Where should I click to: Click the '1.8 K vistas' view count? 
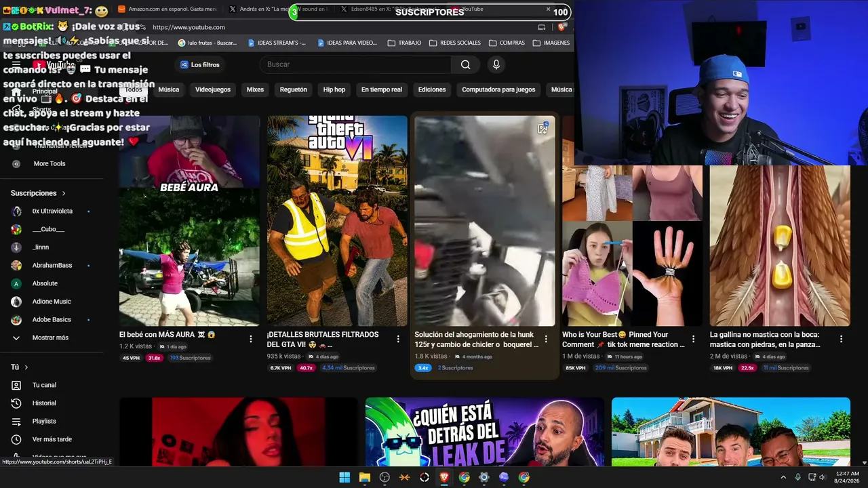(431, 357)
